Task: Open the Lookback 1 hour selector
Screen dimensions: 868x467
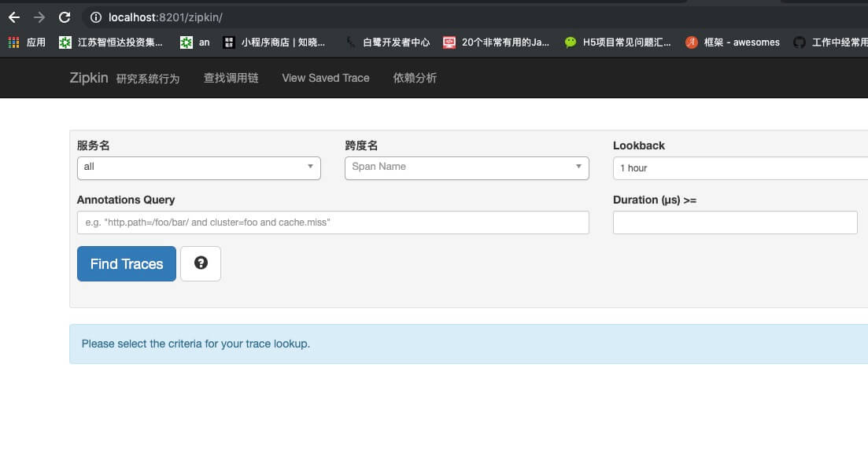Action: click(741, 167)
